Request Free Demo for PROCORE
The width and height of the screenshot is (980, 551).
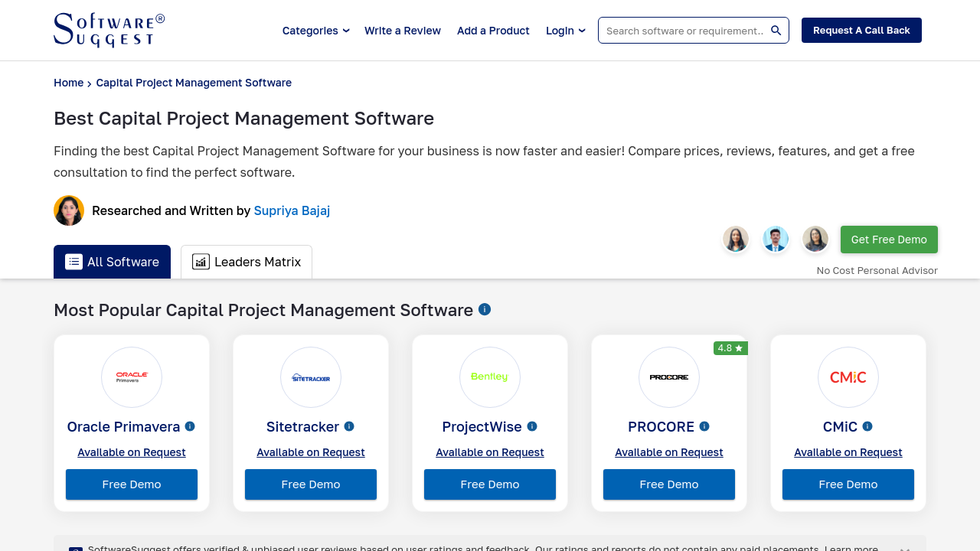(669, 484)
